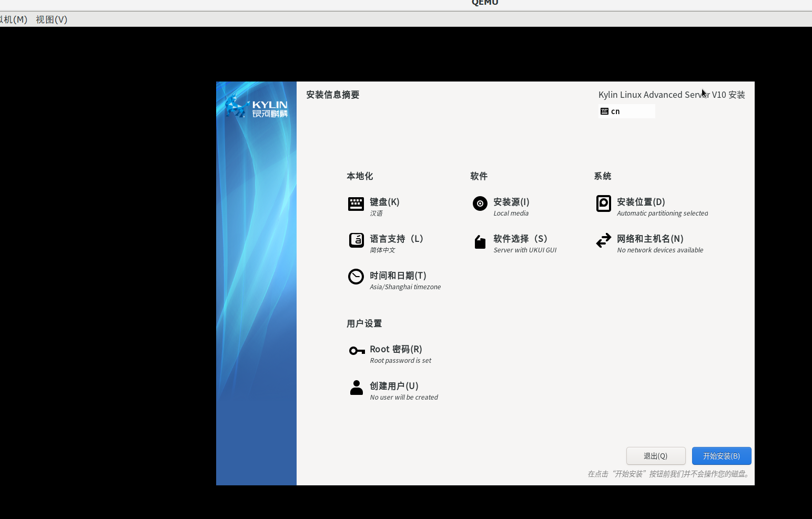812x519 pixels.
Task: Click 'Asia/Shanghai timezone' text
Action: [405, 287]
